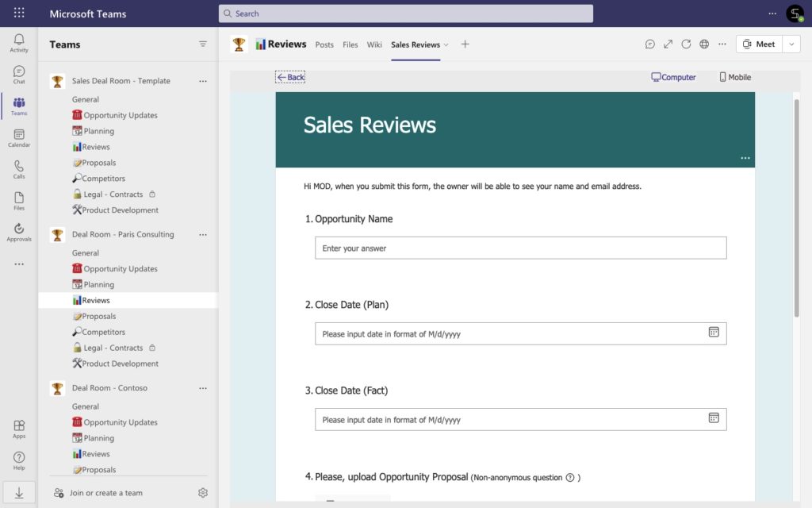
Task: Open Opportunity Updates under Sales Deal Room - Template
Action: pyautogui.click(x=115, y=115)
